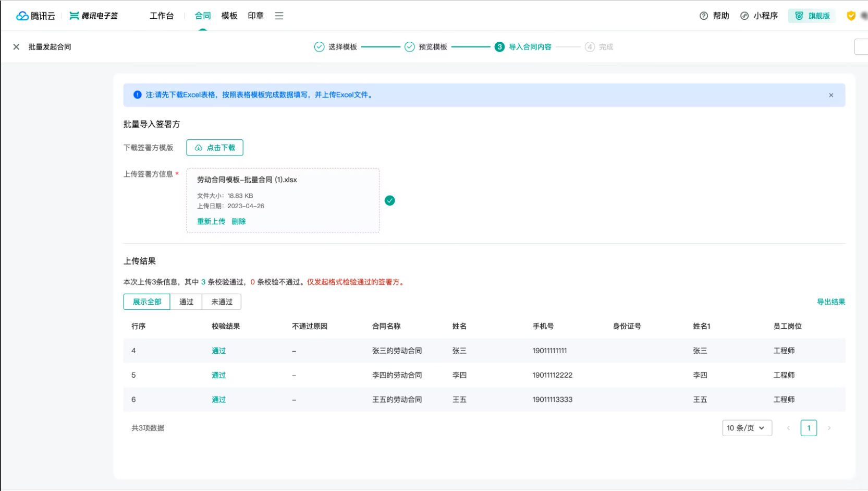Click step 3 number circle
Screen dimensions: 868x491
499,47
